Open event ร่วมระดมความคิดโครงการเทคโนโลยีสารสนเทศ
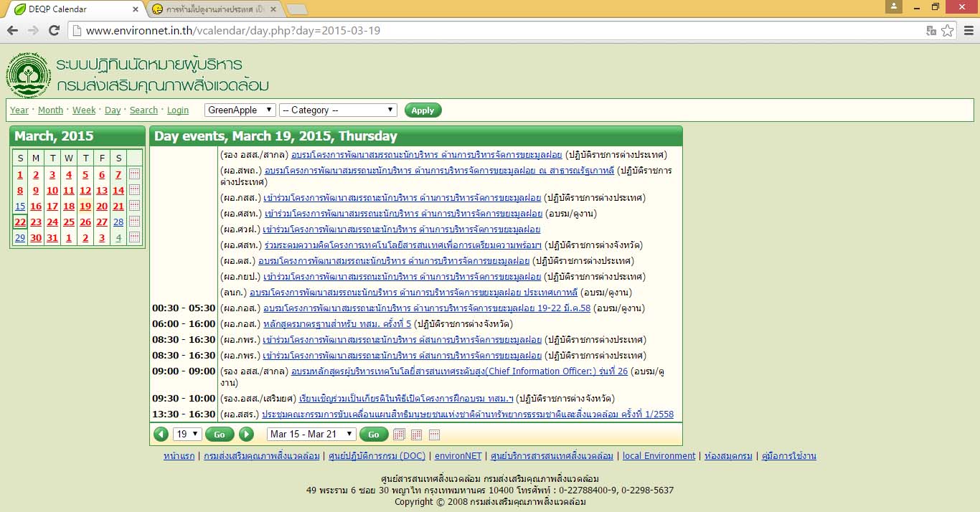The width and height of the screenshot is (980, 512). pos(403,245)
